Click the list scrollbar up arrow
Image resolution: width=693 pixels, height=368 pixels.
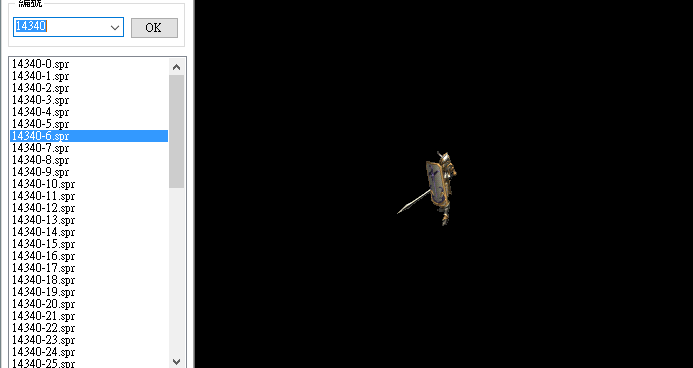177,67
